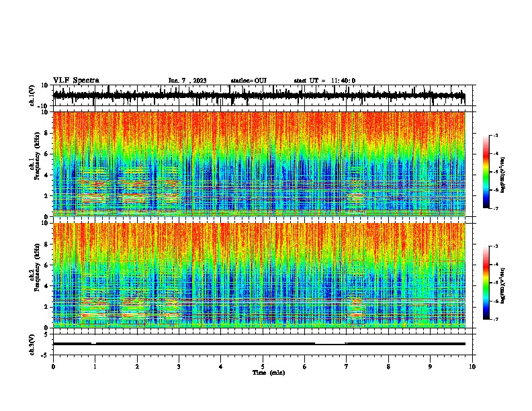The width and height of the screenshot is (532, 411).
Task: Click the ch.1 frequency tick label "8"
Action: point(46,133)
